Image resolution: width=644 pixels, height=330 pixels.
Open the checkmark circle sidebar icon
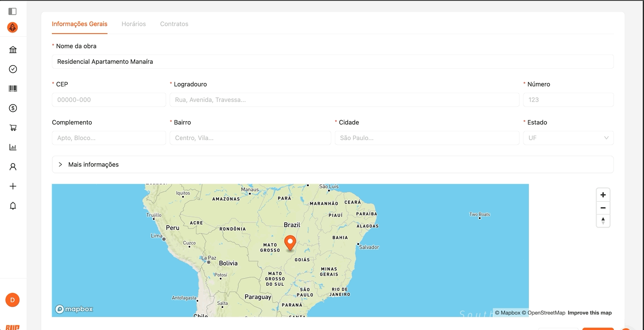point(13,69)
